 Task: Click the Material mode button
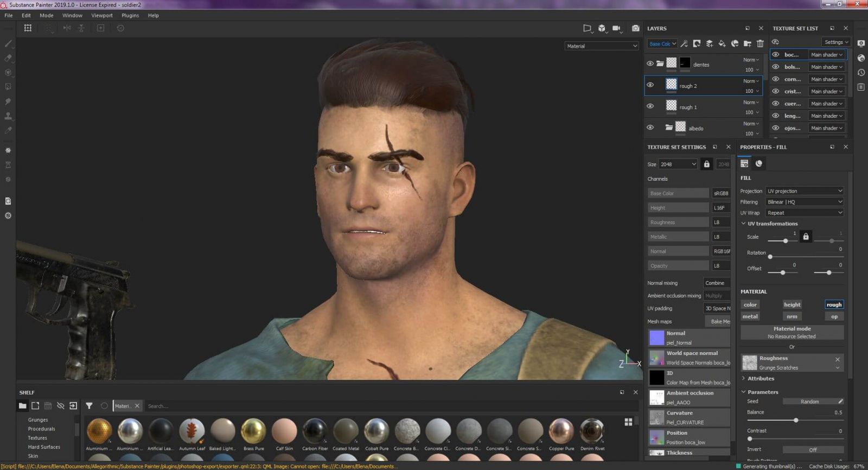coord(792,332)
